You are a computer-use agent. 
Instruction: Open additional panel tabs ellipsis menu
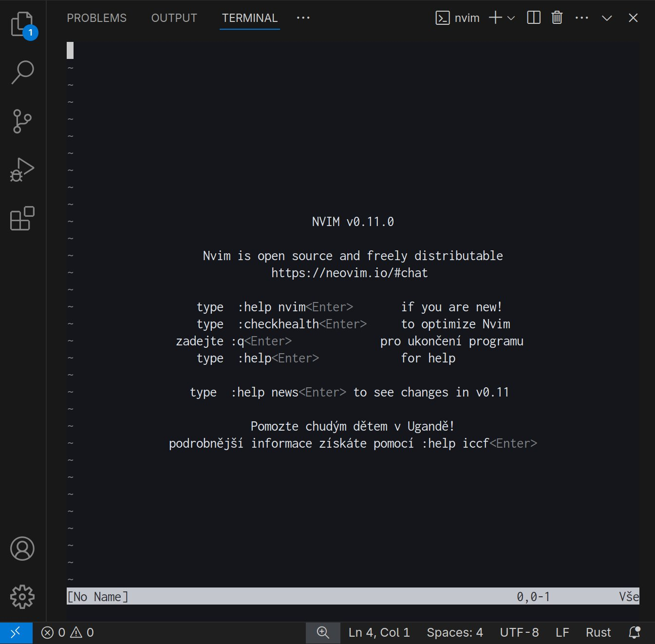point(303,18)
